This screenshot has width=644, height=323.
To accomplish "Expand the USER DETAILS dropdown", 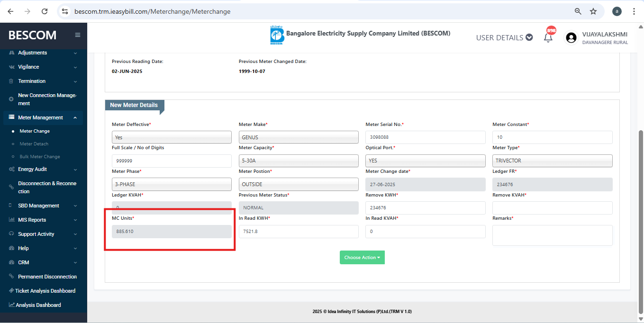I will pos(504,37).
